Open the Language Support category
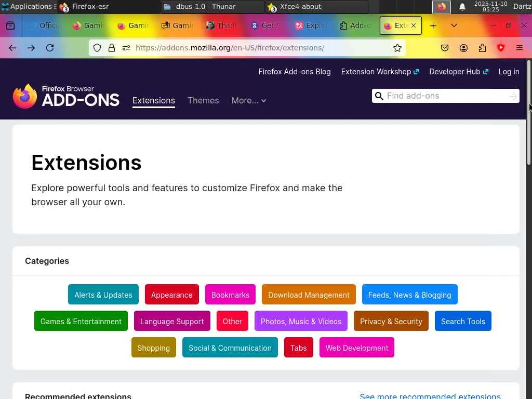 [171, 321]
